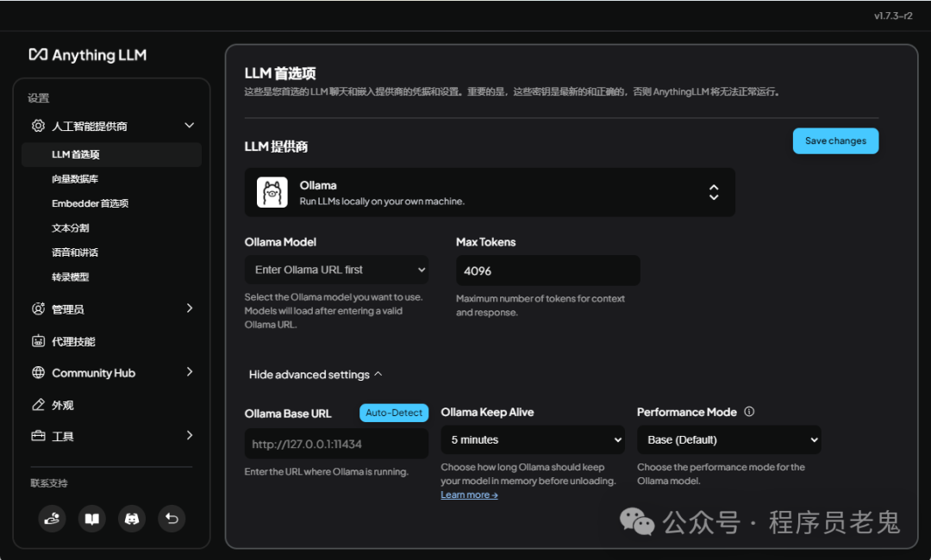This screenshot has width=931, height=560.
Task: Open the support hand icon in footer
Action: tap(53, 519)
